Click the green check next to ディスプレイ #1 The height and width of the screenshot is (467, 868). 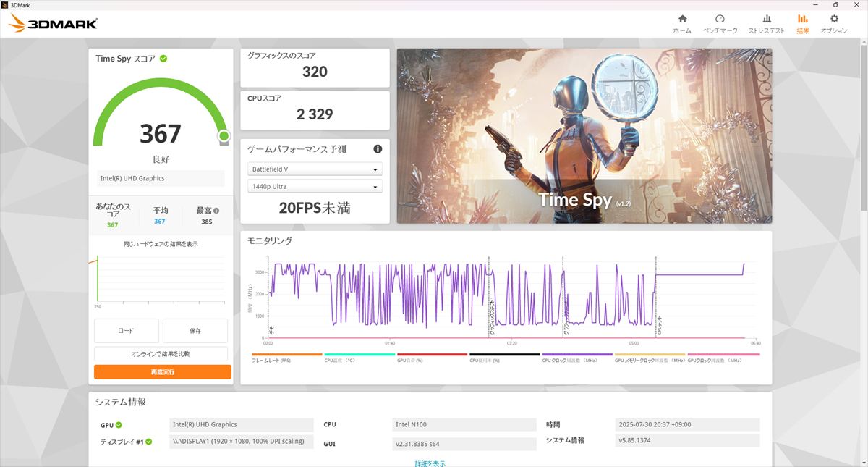coord(149,441)
